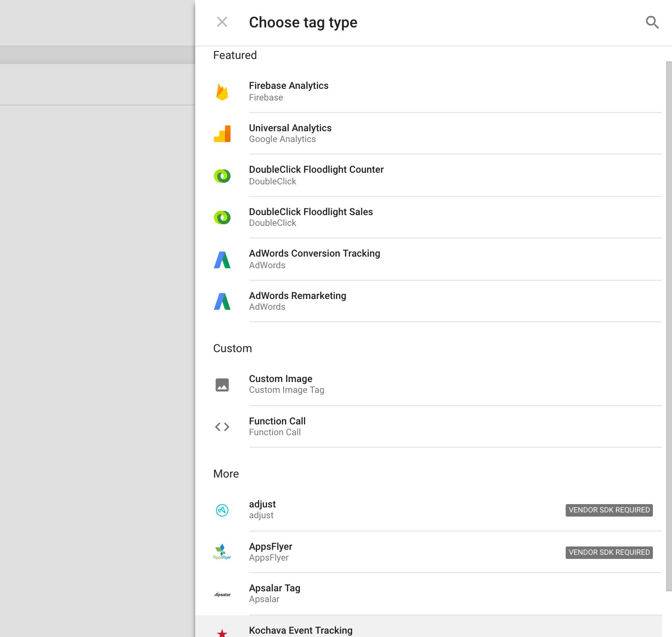Click the adjust circular logo icon

point(222,510)
